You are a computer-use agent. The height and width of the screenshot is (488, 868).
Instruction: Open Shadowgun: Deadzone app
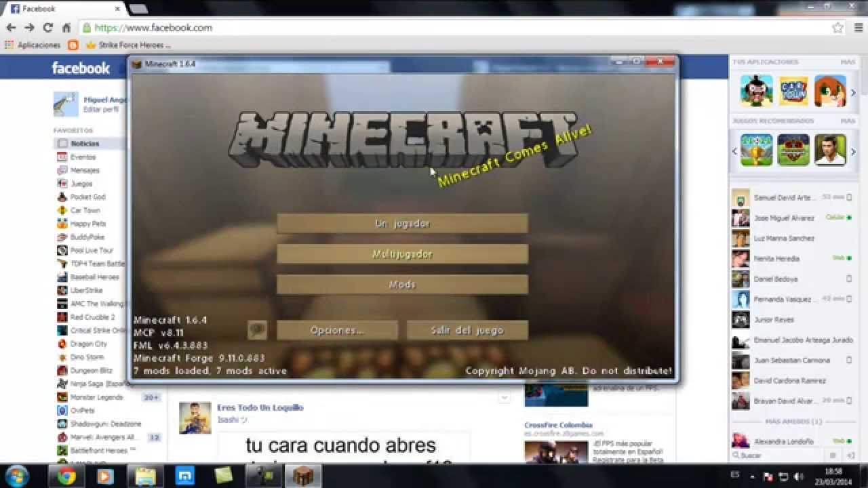click(98, 424)
